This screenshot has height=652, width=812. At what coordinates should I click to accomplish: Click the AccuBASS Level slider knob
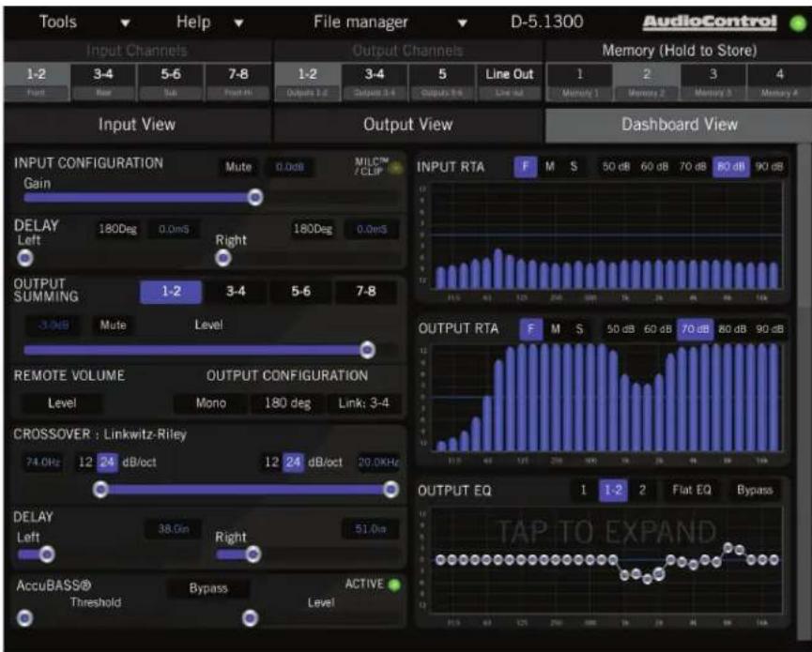click(250, 618)
